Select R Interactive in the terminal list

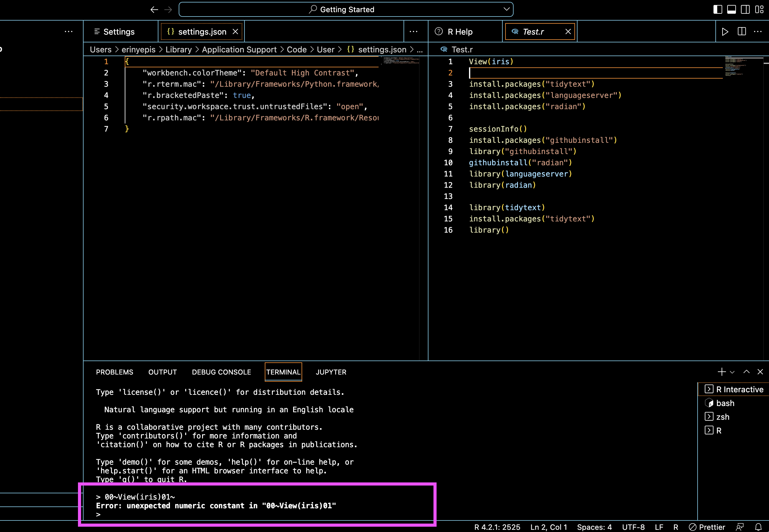coord(737,389)
